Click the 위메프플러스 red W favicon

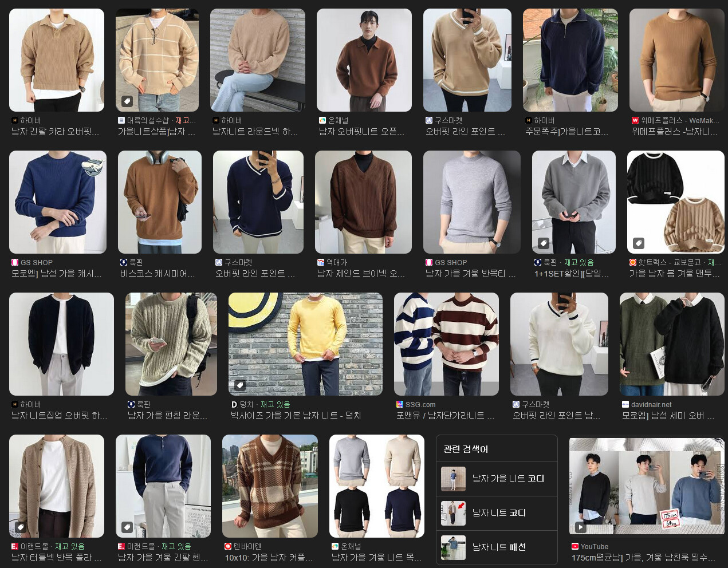tap(635, 120)
